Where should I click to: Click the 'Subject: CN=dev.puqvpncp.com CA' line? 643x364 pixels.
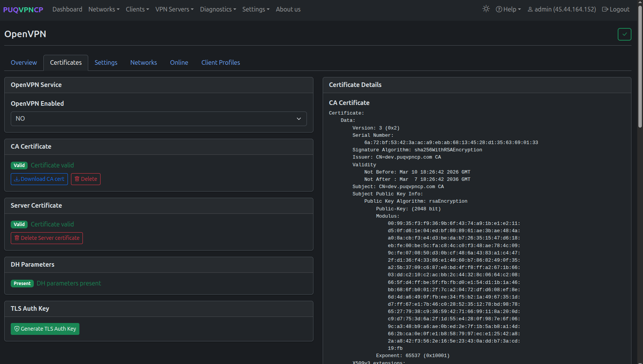click(x=398, y=187)
